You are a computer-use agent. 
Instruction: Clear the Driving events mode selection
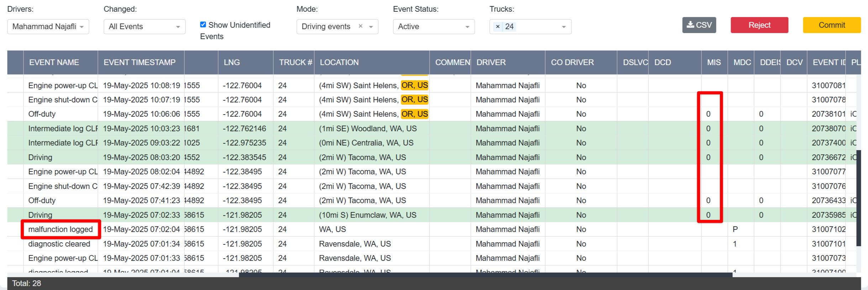[x=361, y=26]
